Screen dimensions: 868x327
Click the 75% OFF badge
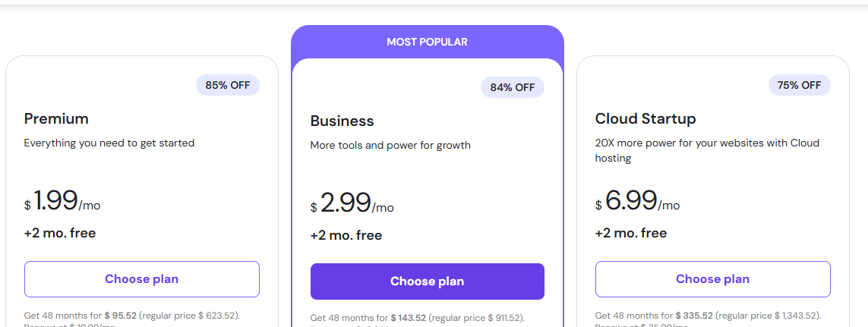tap(799, 85)
